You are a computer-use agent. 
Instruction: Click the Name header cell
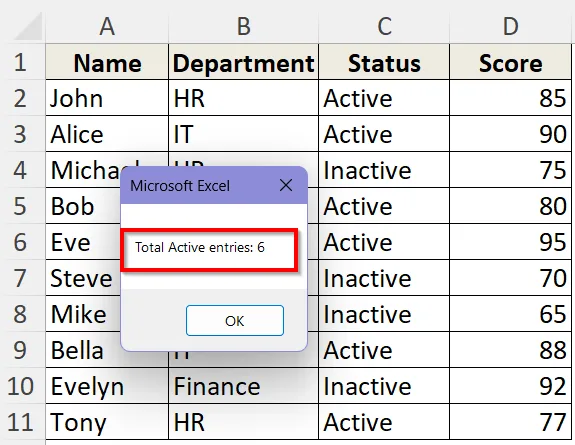107,62
